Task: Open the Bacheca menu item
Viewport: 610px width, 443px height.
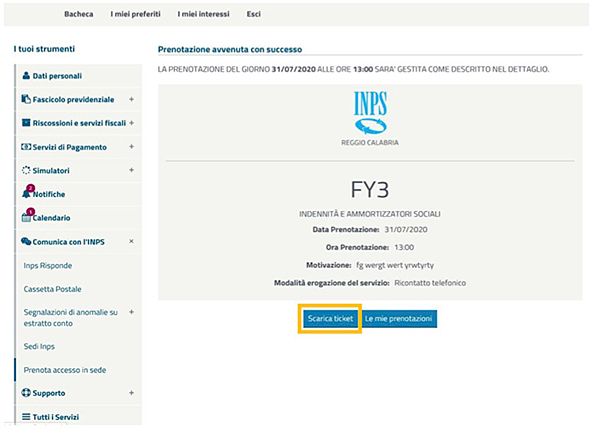Action: tap(79, 14)
